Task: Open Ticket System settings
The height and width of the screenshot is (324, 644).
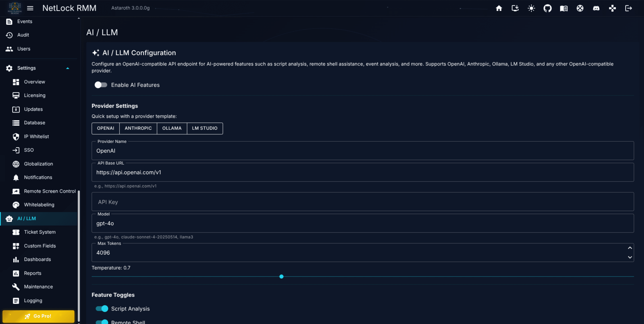Action: [x=39, y=232]
